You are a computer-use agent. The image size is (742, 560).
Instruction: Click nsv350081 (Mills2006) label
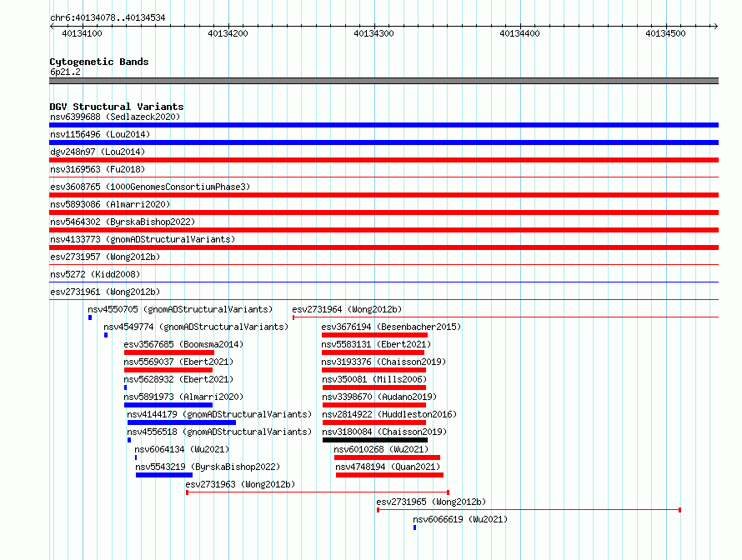pos(374,379)
